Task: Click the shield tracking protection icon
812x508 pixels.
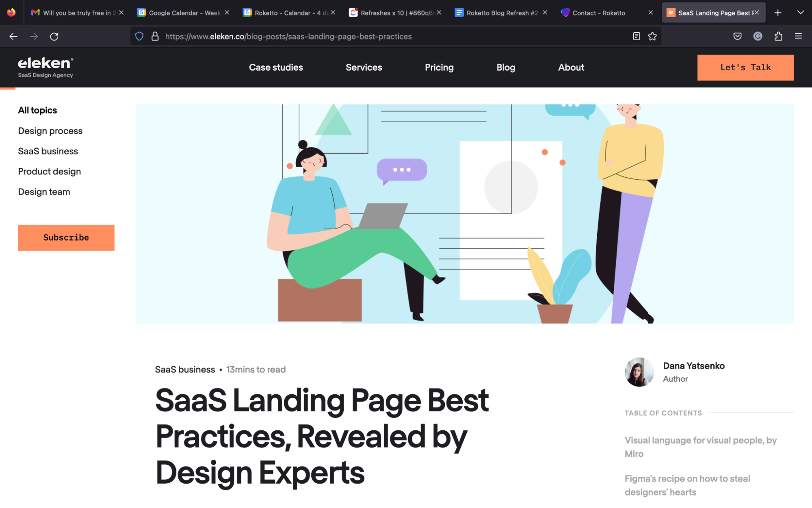Action: coord(139,36)
